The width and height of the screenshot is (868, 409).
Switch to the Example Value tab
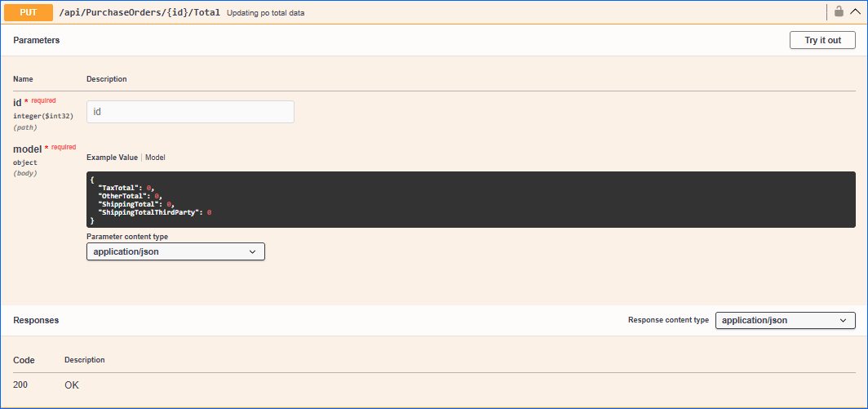[112, 158]
